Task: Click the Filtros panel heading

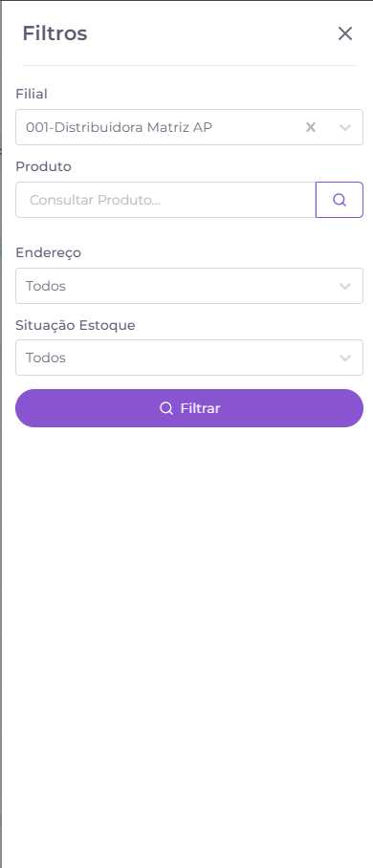Action: pyautogui.click(x=55, y=33)
